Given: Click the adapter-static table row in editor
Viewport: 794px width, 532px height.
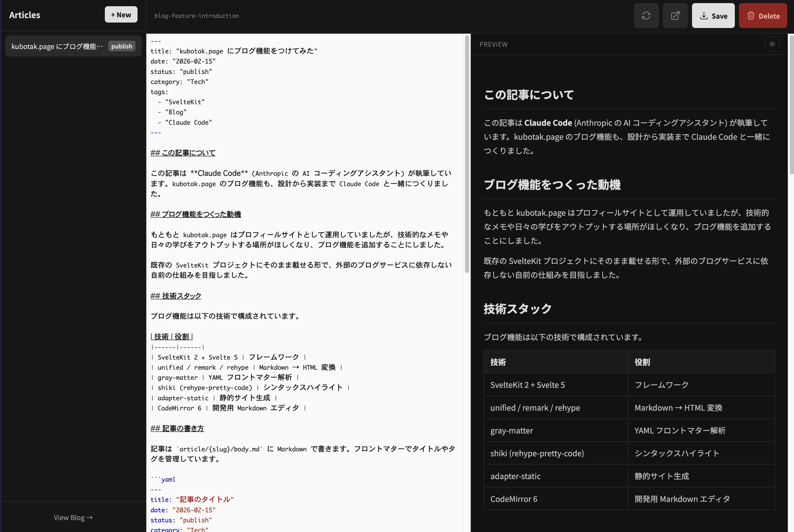Looking at the screenshot, I should [x=214, y=398].
